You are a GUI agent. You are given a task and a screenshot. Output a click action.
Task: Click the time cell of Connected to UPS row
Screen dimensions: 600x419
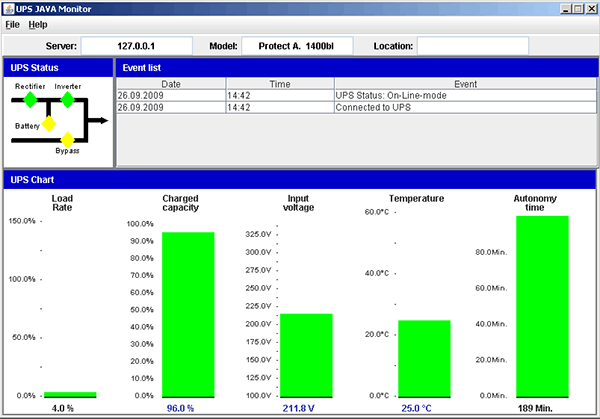point(280,108)
